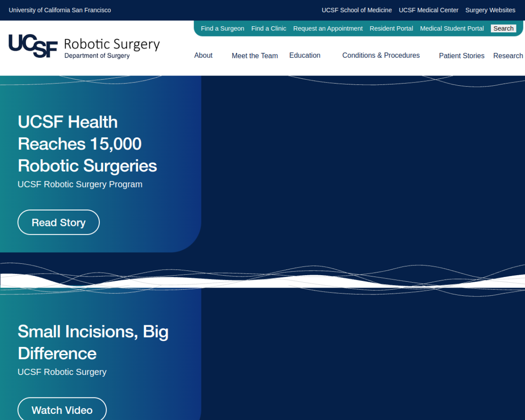
Task: Open Robotic Surgery Department of Surgery home link
Action: pyautogui.click(x=112, y=48)
